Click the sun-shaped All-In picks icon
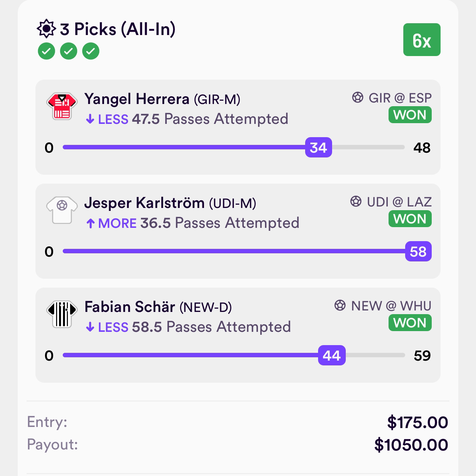The width and height of the screenshot is (476, 476). coord(46,29)
